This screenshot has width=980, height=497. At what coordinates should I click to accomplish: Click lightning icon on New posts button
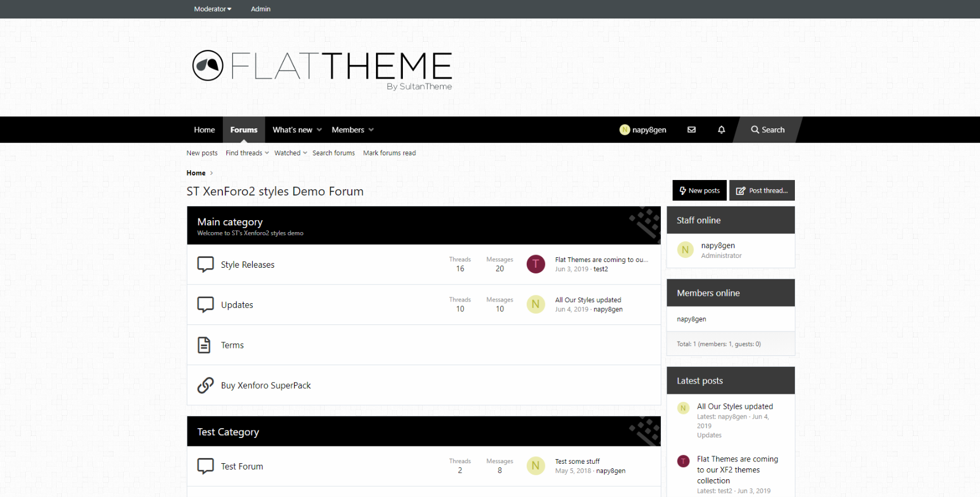(x=683, y=190)
